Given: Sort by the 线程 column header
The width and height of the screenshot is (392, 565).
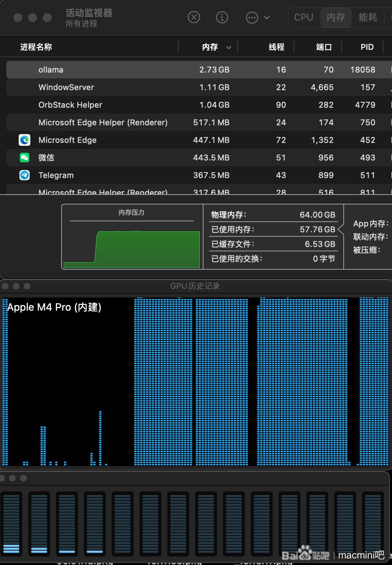Looking at the screenshot, I should (x=276, y=47).
